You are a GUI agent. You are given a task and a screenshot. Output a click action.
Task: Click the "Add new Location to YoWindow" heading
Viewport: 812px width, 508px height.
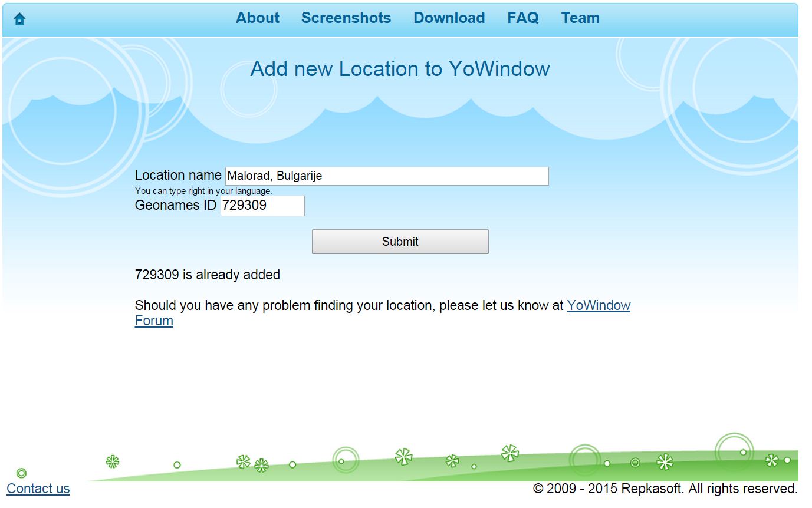click(x=400, y=69)
